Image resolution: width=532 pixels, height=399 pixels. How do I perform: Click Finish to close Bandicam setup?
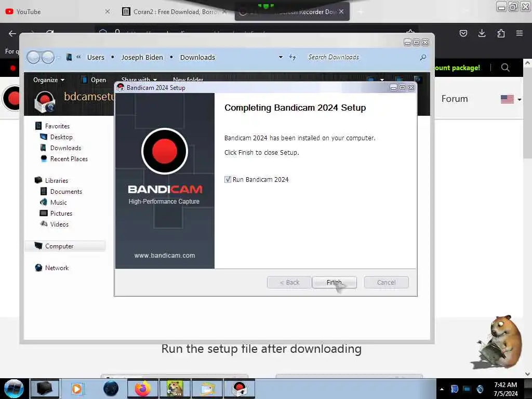334,282
